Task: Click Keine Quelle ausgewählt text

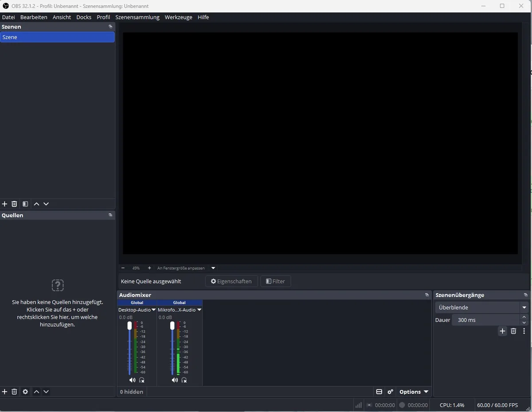Action: (151, 281)
